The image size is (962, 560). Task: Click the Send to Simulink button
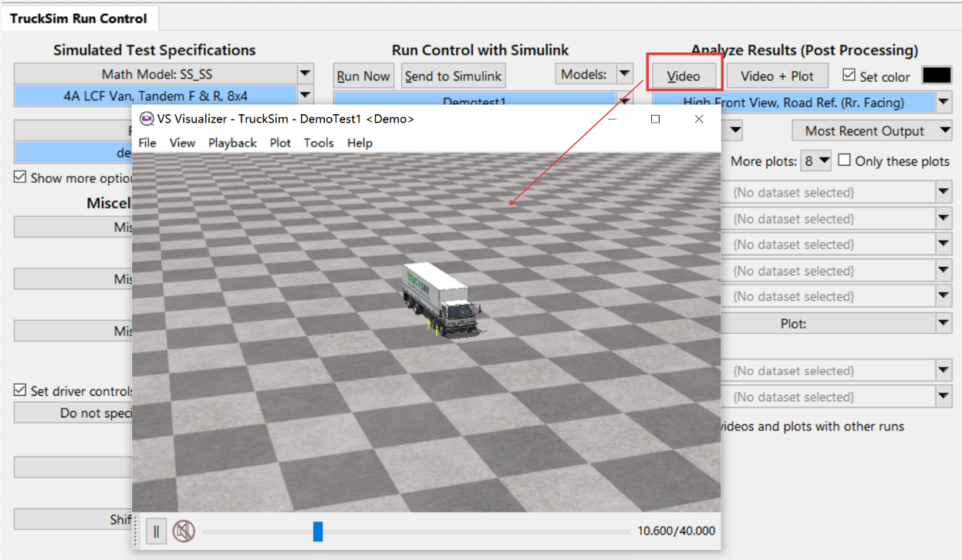pos(454,76)
